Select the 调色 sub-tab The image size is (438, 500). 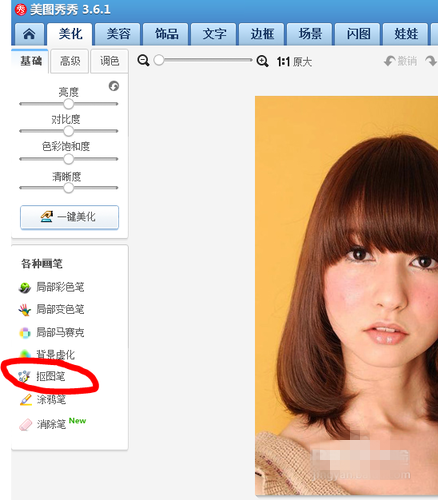pos(109,61)
